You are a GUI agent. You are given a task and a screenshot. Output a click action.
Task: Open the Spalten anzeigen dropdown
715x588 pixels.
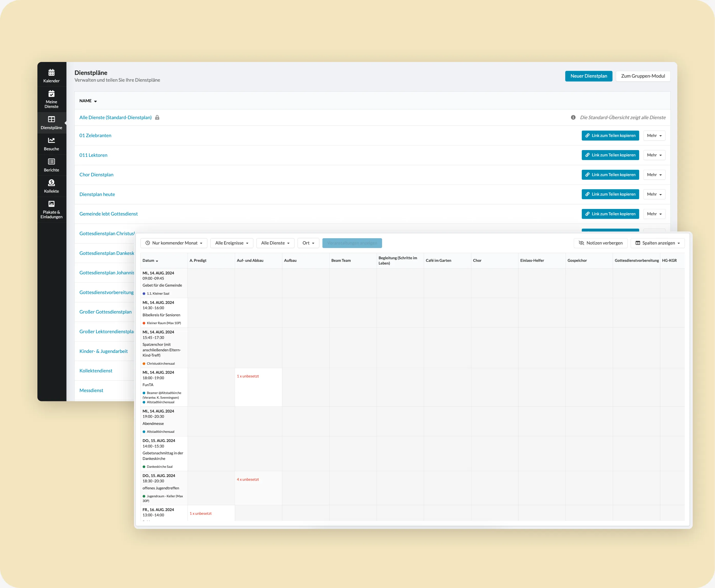coord(657,243)
